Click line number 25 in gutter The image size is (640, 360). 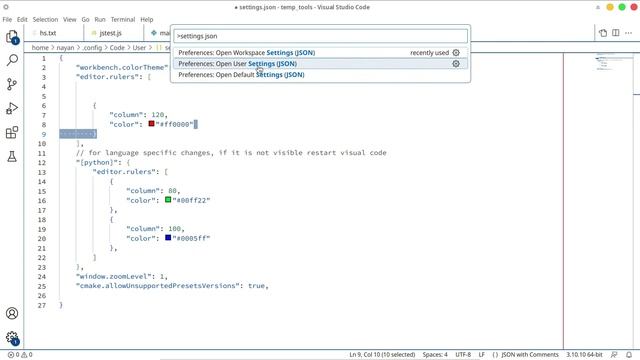pyautogui.click(x=42, y=286)
